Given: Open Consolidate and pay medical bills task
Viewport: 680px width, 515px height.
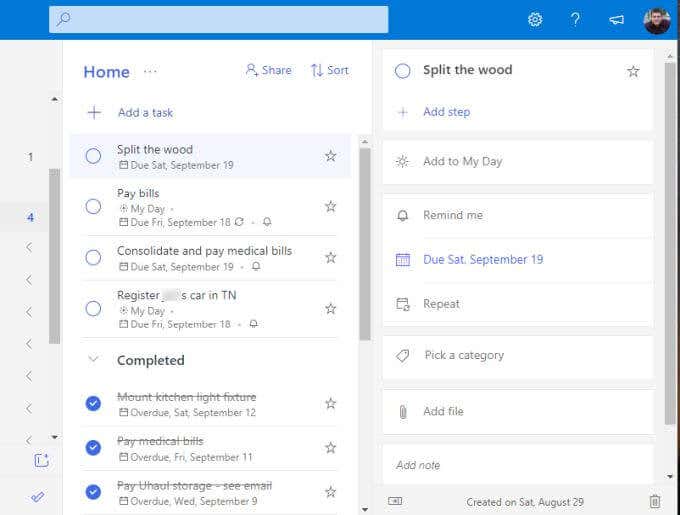Looking at the screenshot, I should click(x=208, y=258).
